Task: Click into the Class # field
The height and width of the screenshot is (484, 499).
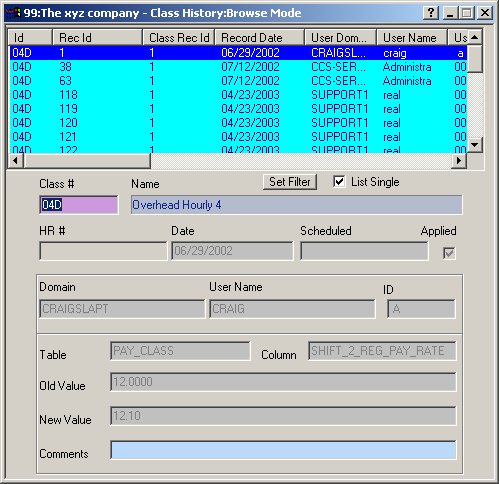Action: tap(79, 205)
